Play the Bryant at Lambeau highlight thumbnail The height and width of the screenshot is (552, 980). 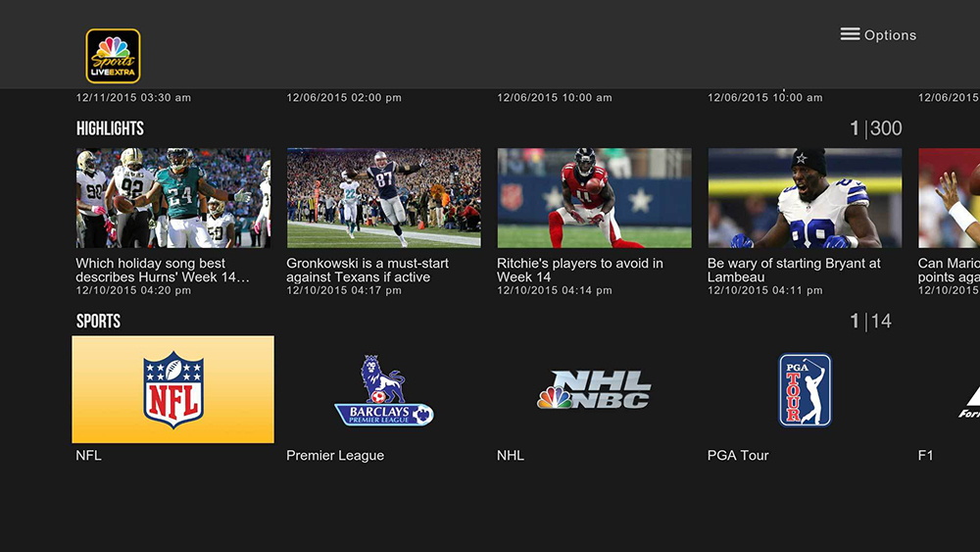[805, 197]
